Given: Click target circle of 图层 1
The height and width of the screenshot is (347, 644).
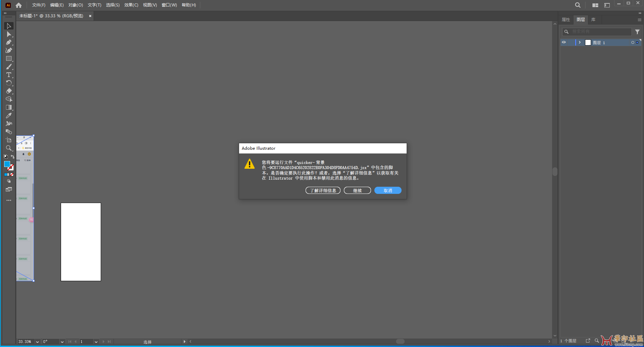Looking at the screenshot, I should [633, 42].
